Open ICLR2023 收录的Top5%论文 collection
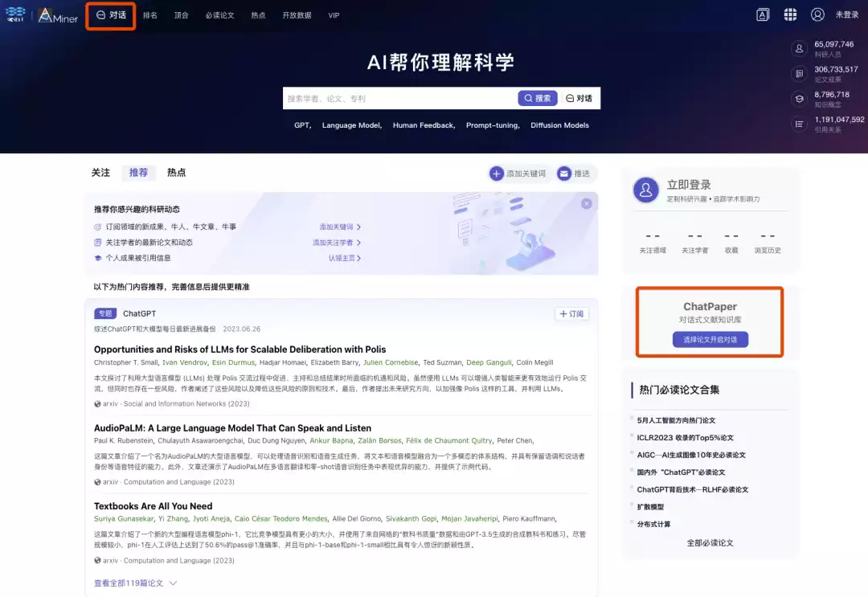Viewport: 868px width, 597px height. (x=686, y=438)
